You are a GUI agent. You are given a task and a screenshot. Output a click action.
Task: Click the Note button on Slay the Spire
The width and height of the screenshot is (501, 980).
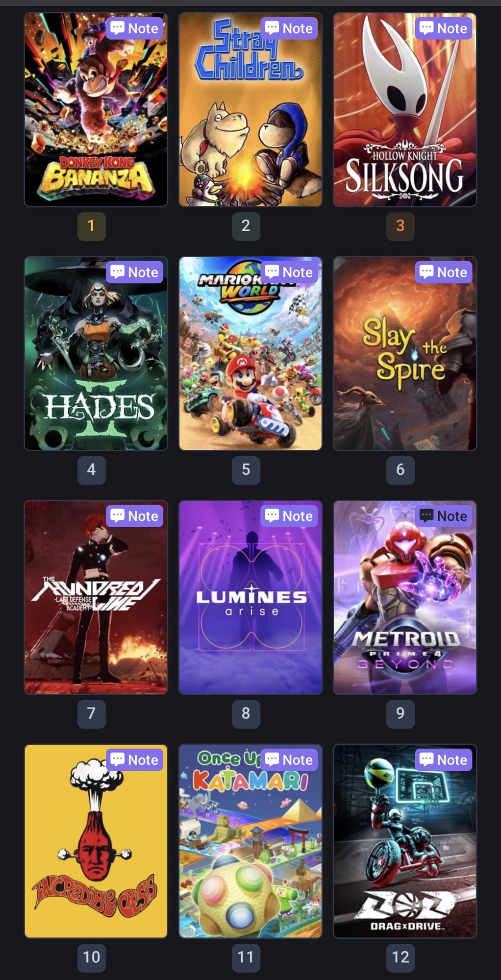point(444,272)
